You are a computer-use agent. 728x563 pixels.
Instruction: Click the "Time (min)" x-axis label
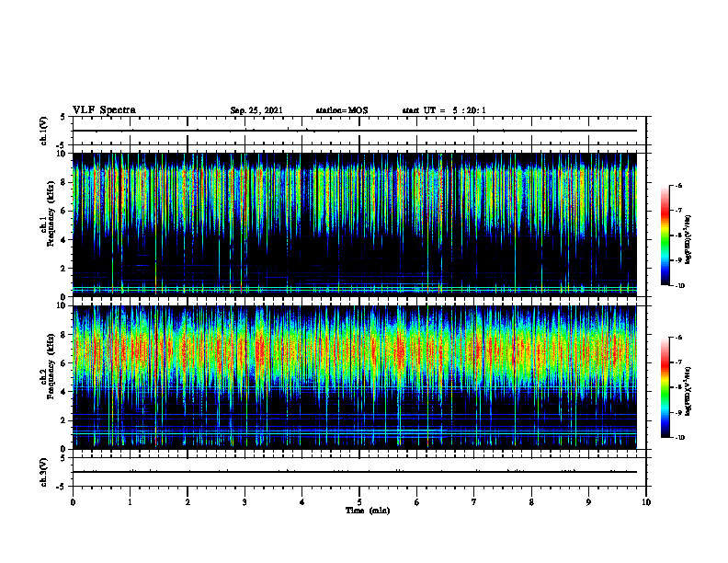point(368,511)
